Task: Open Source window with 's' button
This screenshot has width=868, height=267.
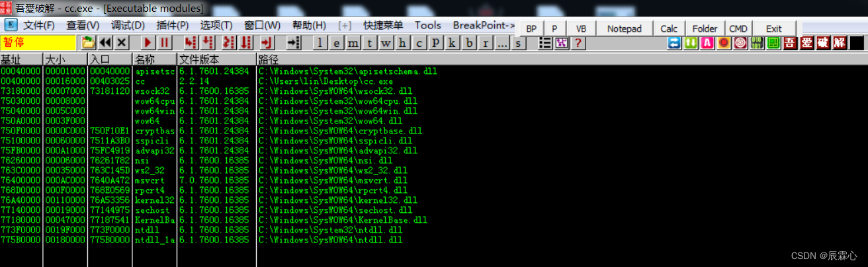Action: pos(519,43)
